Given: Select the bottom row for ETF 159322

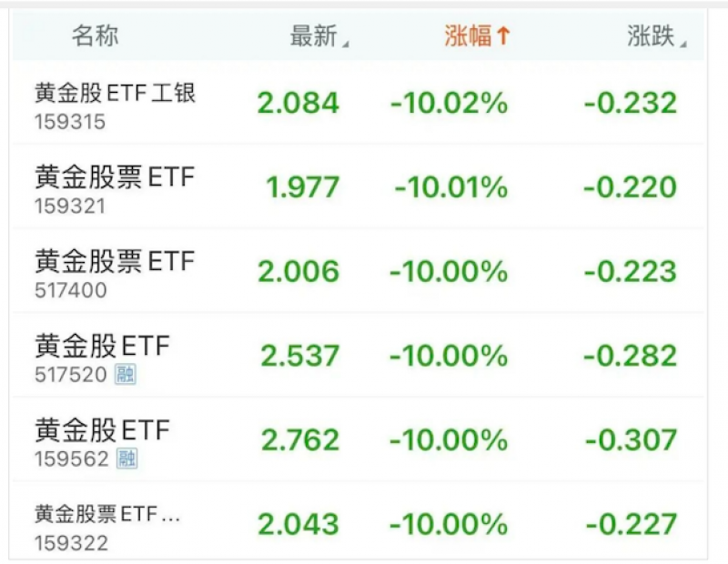Looking at the screenshot, I should 364,521.
